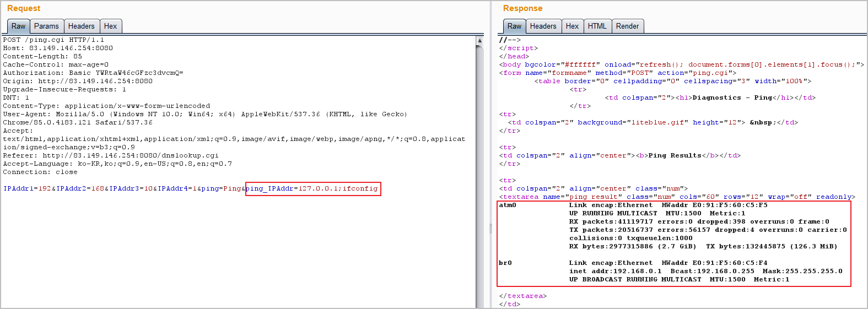Viewport: 868px width, 309px height.
Task: Click the Referer dnslookup.cgi header line
Action: point(111,155)
